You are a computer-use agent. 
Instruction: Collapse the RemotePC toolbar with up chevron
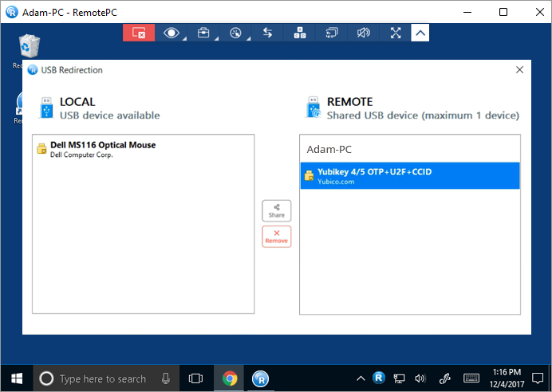tap(420, 33)
